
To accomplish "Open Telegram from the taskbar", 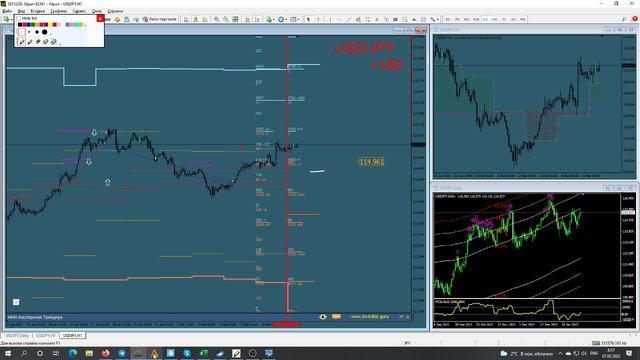I will 122,353.
